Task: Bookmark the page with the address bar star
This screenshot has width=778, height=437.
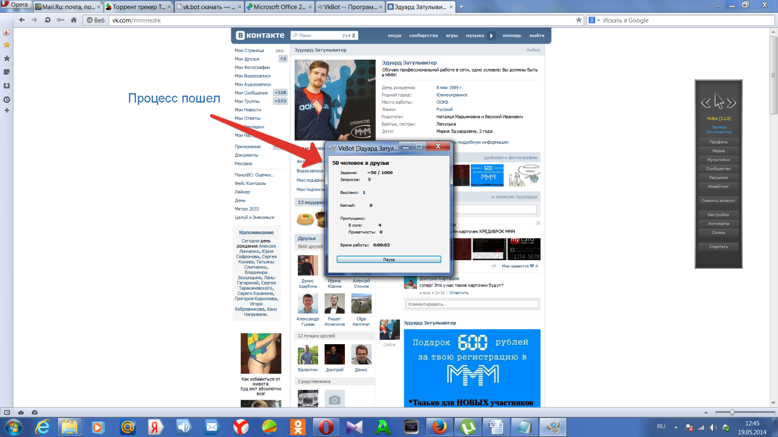Action: pos(579,20)
